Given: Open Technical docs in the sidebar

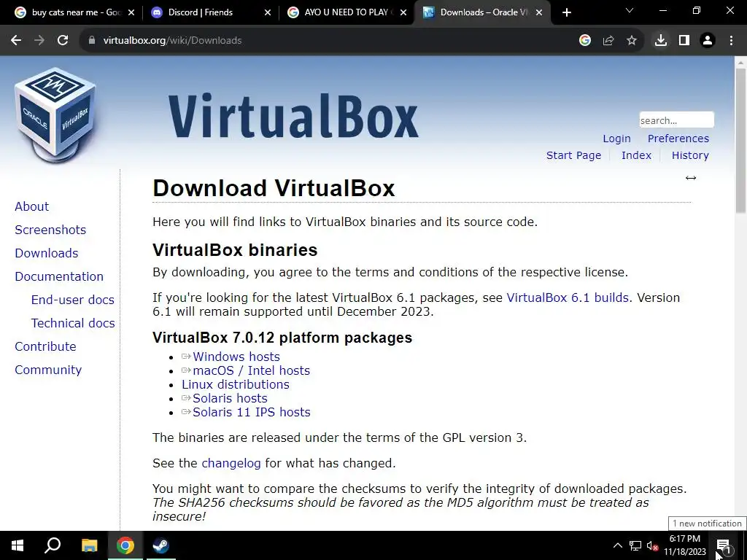Looking at the screenshot, I should (x=73, y=323).
